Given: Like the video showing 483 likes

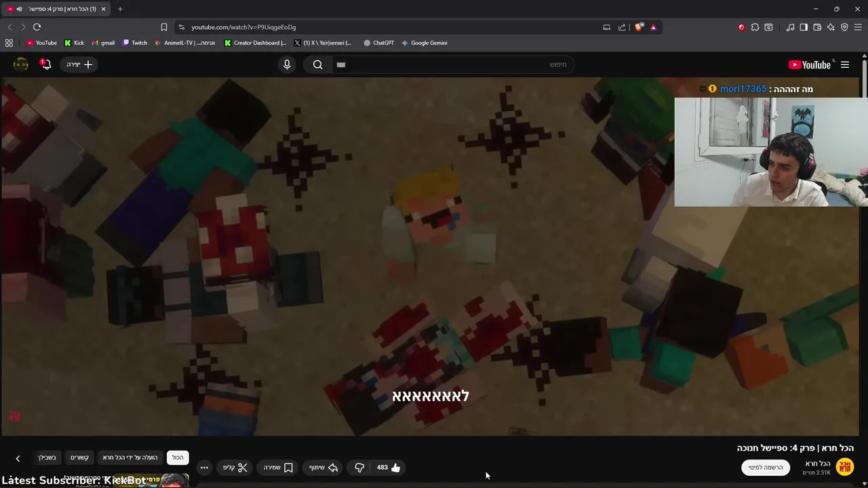Looking at the screenshot, I should 389,467.
